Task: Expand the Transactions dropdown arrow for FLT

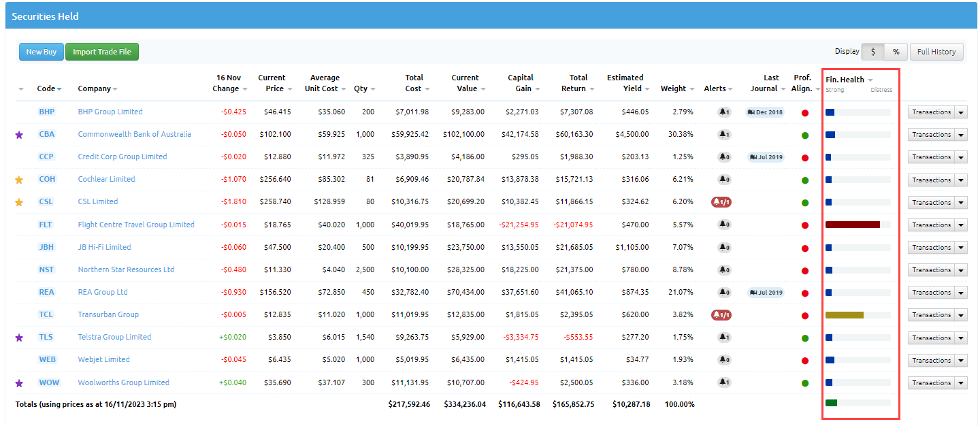Action: pos(961,225)
